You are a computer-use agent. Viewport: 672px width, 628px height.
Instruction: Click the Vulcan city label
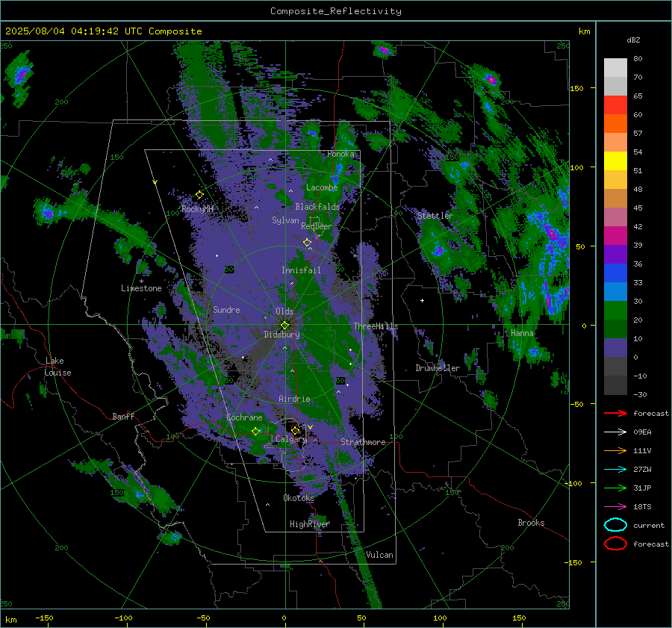(379, 555)
